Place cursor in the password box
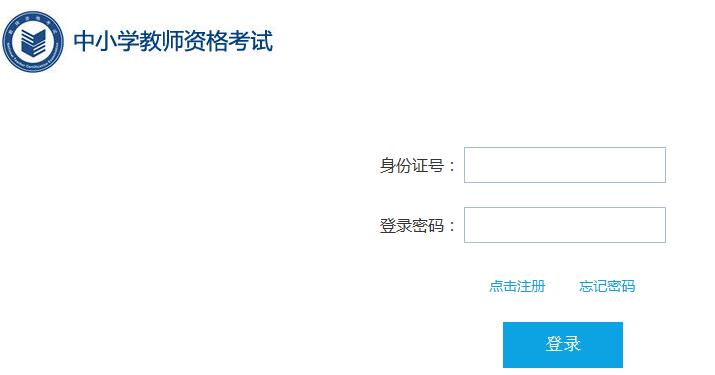The width and height of the screenshot is (715, 375). point(565,225)
